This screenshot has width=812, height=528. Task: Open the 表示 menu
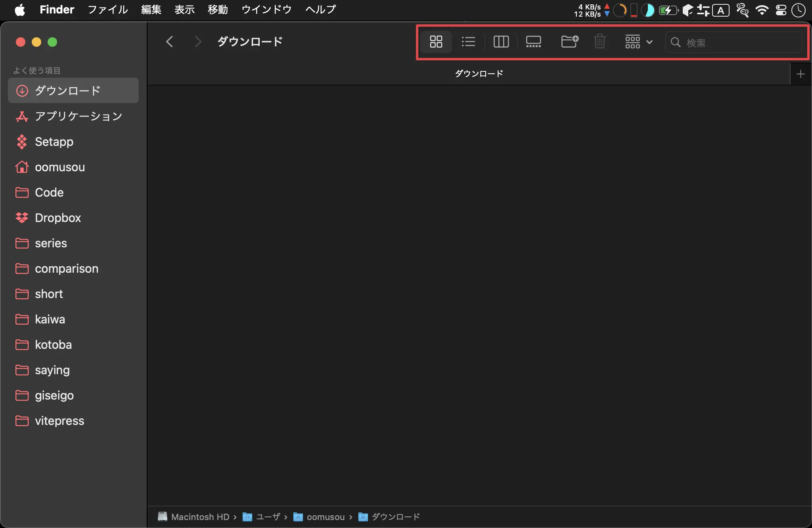click(x=184, y=10)
